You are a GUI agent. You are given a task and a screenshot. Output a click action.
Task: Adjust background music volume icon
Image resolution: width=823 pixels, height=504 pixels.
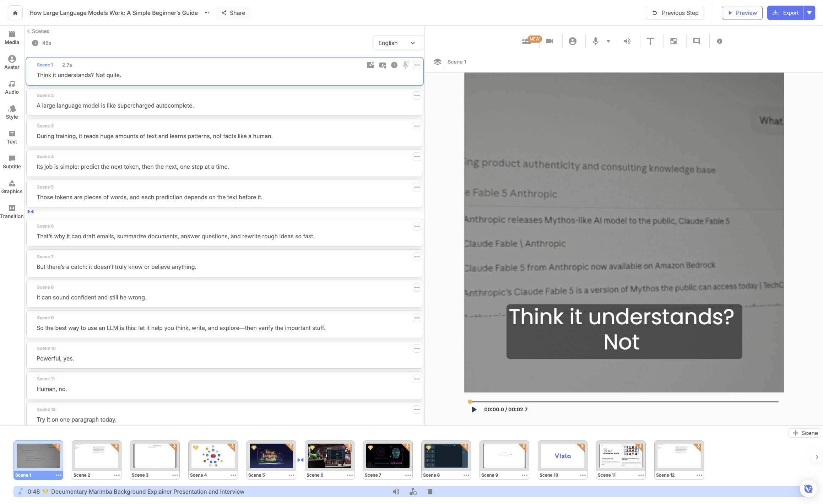tap(396, 492)
